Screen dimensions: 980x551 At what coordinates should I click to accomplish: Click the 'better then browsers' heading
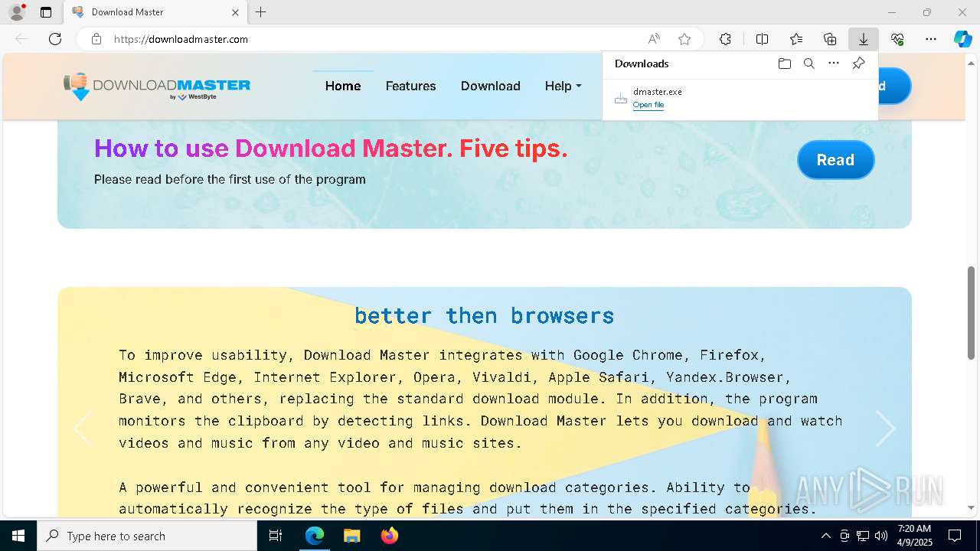point(484,315)
